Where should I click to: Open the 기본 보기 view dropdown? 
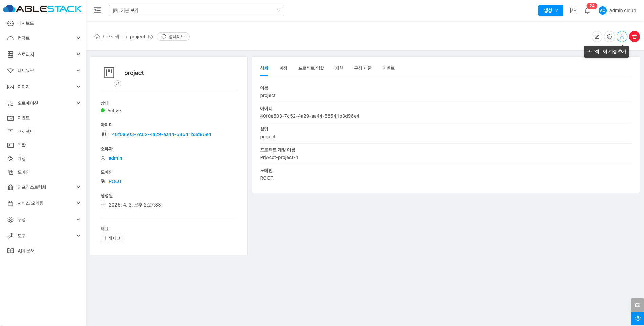pos(196,10)
